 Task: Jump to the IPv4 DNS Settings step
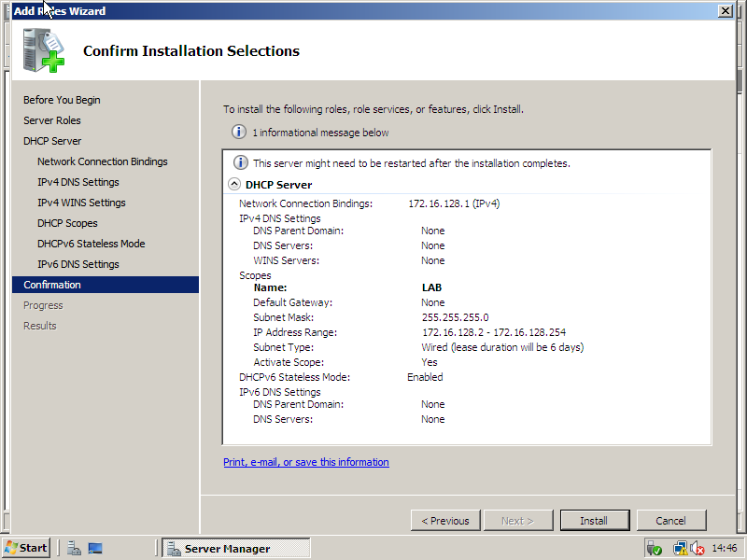[78, 182]
